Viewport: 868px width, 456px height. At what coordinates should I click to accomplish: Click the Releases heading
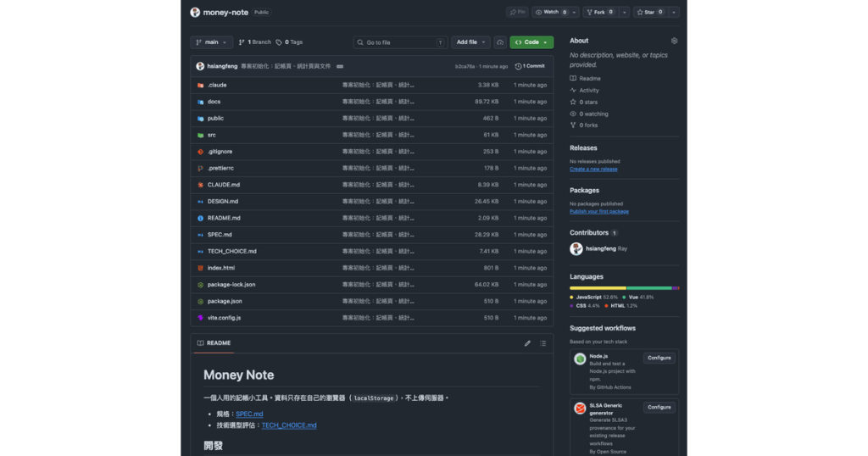[x=583, y=148]
